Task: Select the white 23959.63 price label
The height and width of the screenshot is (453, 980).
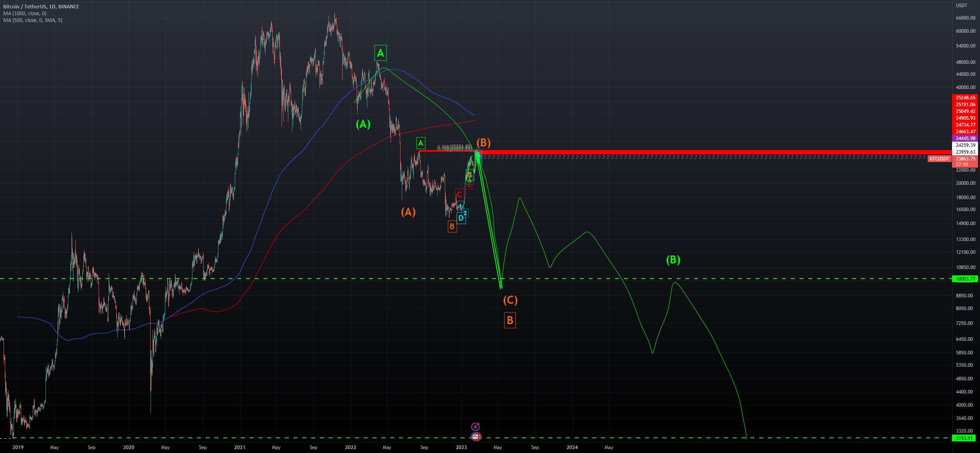Action: click(x=965, y=152)
